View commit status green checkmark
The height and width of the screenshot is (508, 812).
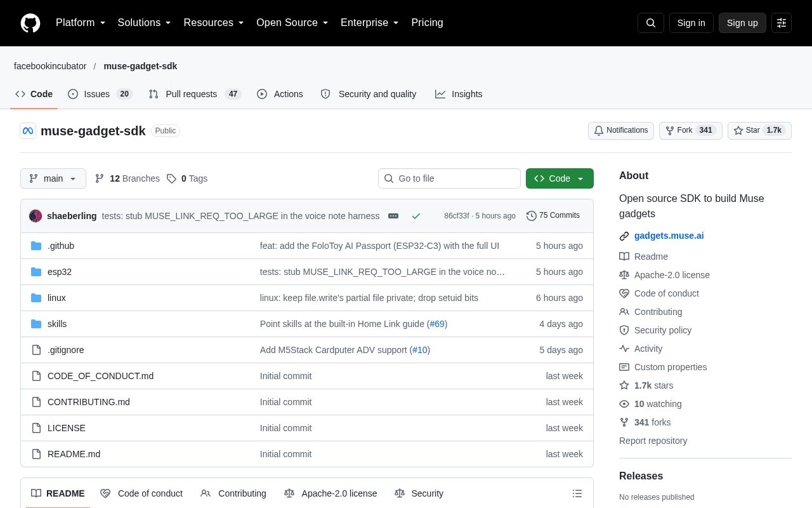pos(416,216)
